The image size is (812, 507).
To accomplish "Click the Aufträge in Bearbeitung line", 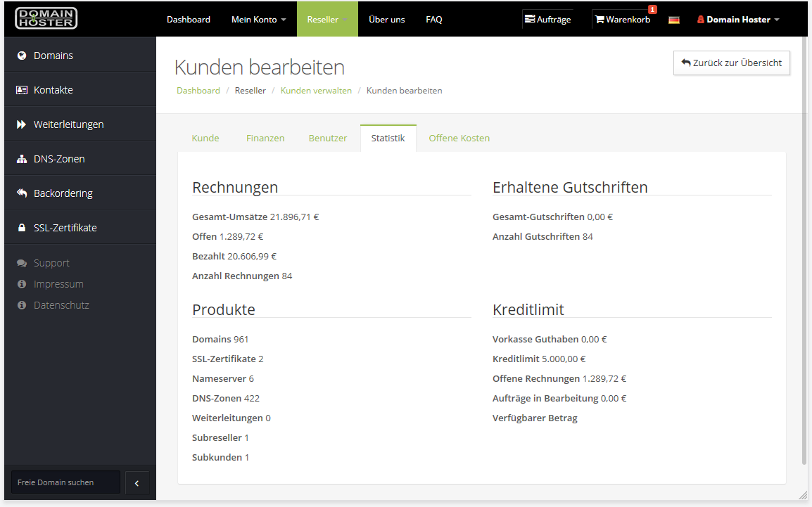I will [x=559, y=398].
